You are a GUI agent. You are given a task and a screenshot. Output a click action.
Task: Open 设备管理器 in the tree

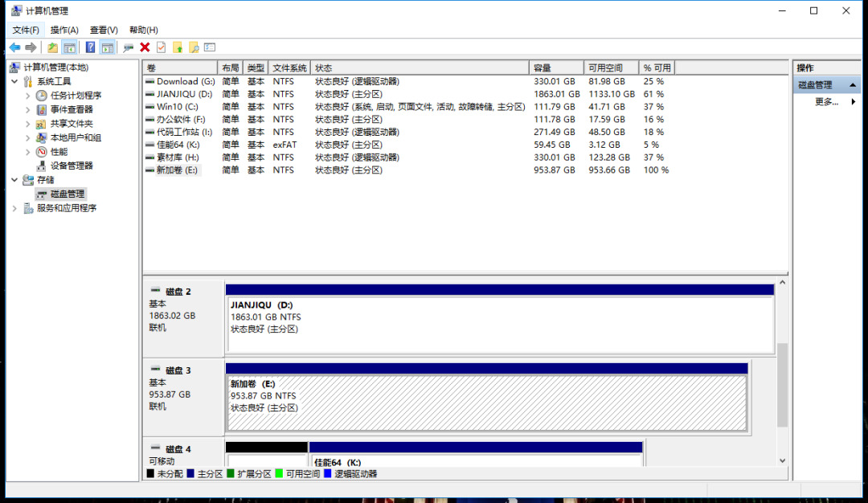[x=72, y=166]
